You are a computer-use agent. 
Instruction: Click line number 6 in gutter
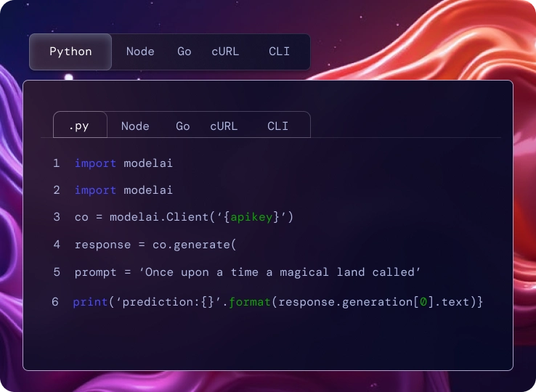[55, 302]
